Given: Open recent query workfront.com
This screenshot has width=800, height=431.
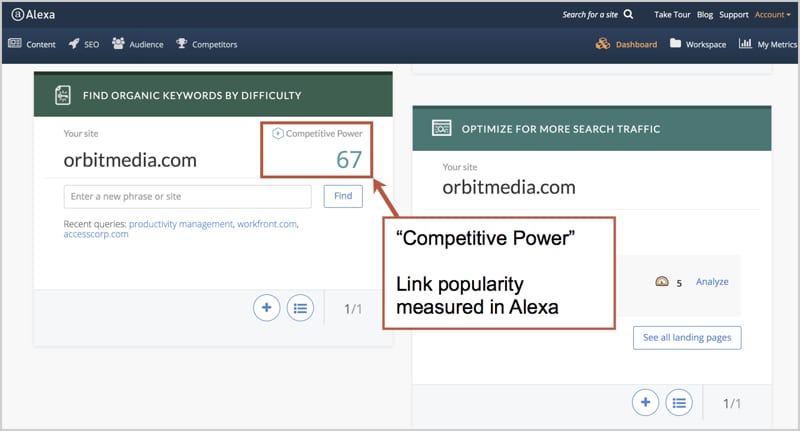Looking at the screenshot, I should pyautogui.click(x=267, y=224).
